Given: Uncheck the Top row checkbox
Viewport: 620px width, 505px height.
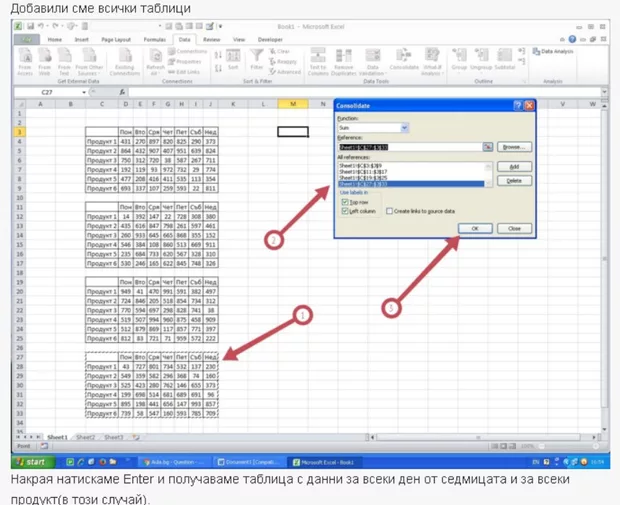Looking at the screenshot, I should 345,202.
